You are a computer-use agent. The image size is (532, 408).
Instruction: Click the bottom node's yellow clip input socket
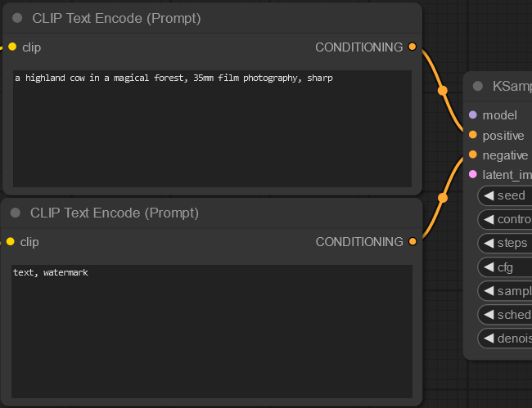tap(10, 241)
